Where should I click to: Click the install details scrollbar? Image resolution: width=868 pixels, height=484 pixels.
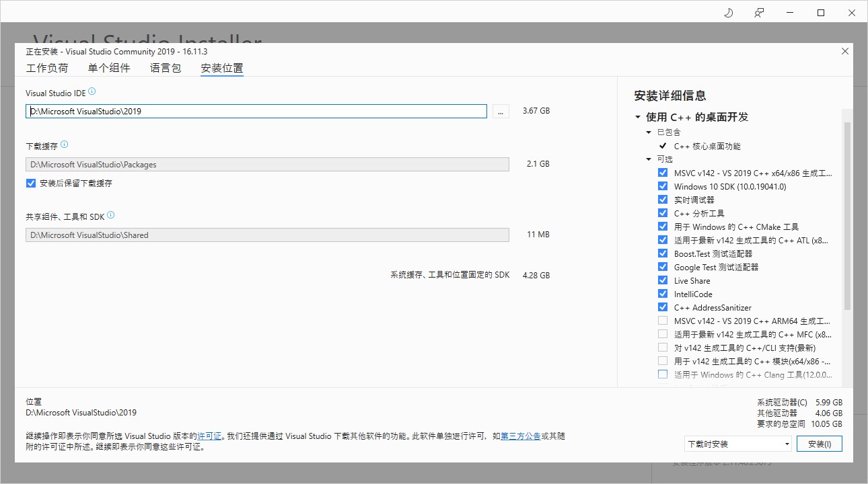(847, 215)
